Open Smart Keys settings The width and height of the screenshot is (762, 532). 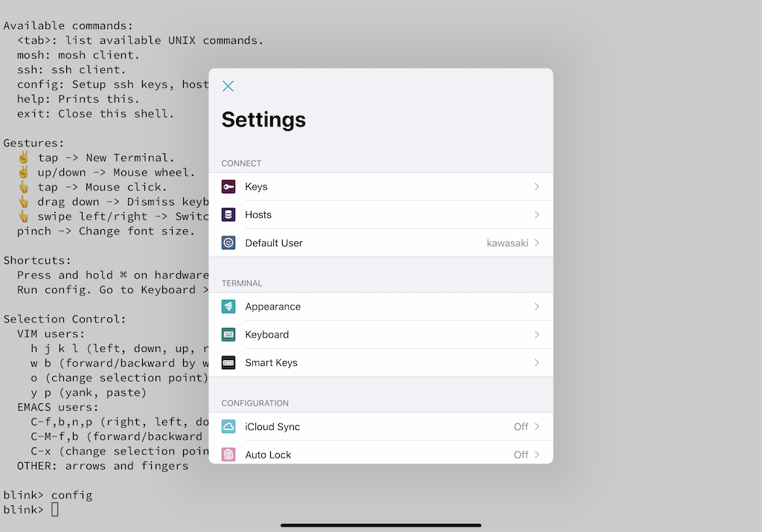pyautogui.click(x=381, y=363)
